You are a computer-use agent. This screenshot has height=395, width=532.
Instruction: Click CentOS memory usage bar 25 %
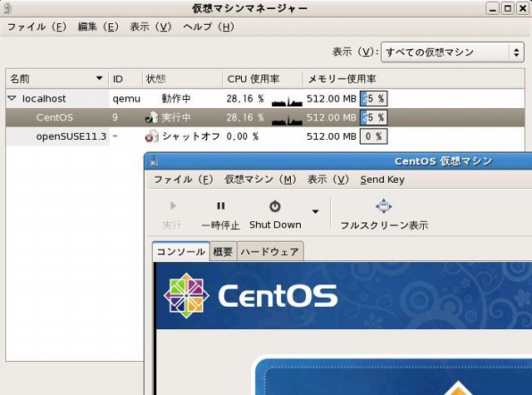373,117
